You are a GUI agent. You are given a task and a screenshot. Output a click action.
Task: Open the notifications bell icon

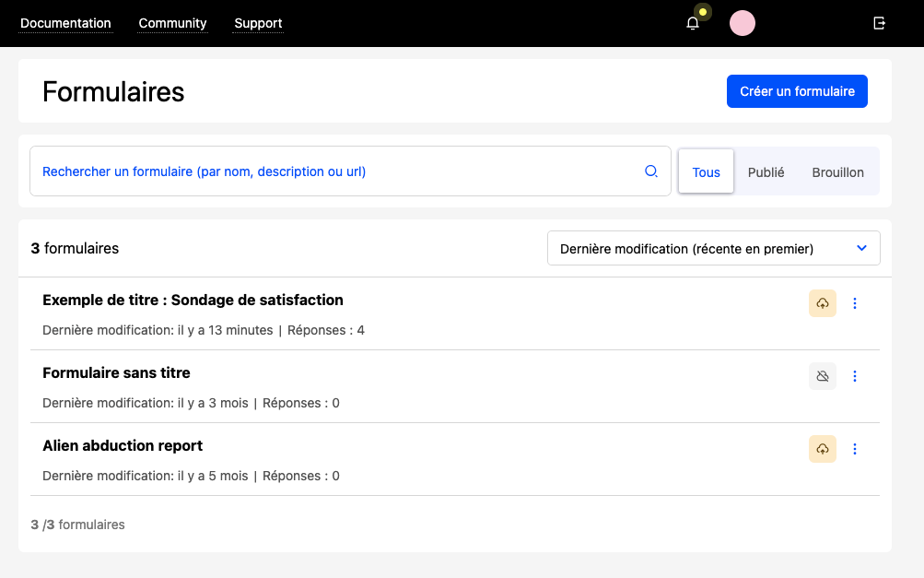pyautogui.click(x=693, y=24)
